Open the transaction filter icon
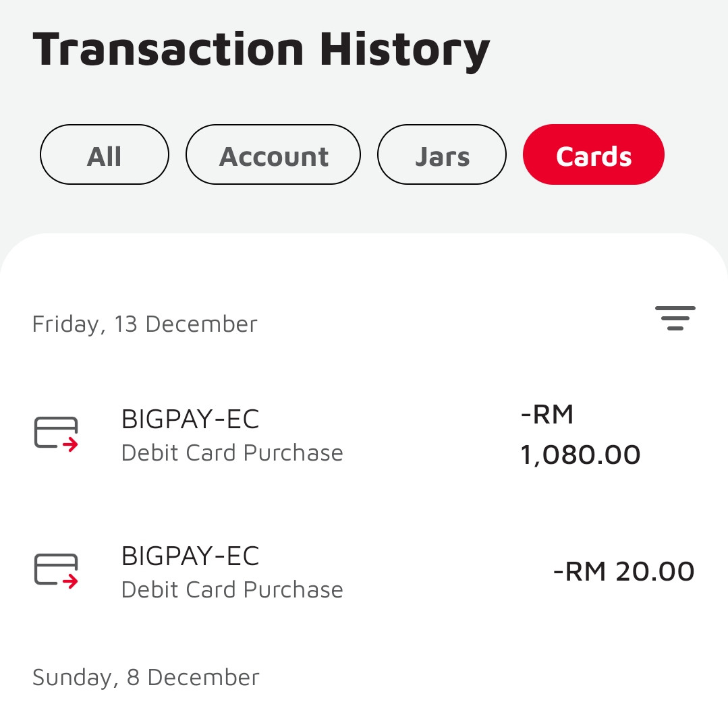This screenshot has width=728, height=702. (675, 318)
